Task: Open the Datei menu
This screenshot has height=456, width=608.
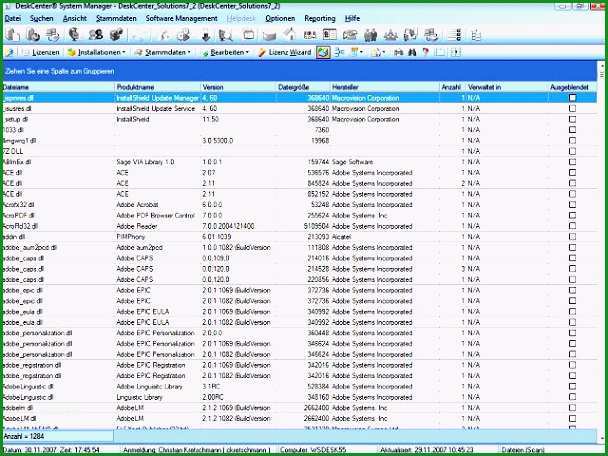Action: (13, 18)
